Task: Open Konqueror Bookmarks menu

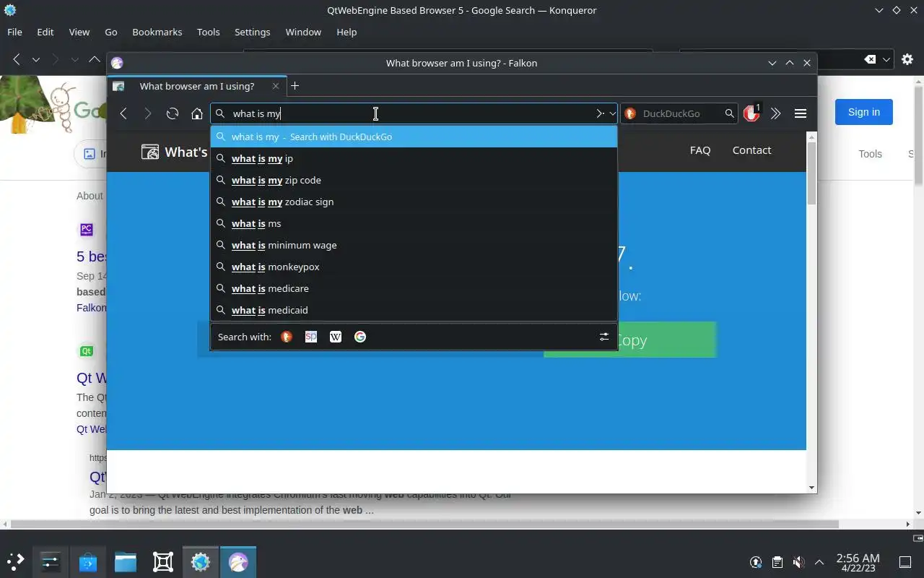Action: pyautogui.click(x=157, y=32)
